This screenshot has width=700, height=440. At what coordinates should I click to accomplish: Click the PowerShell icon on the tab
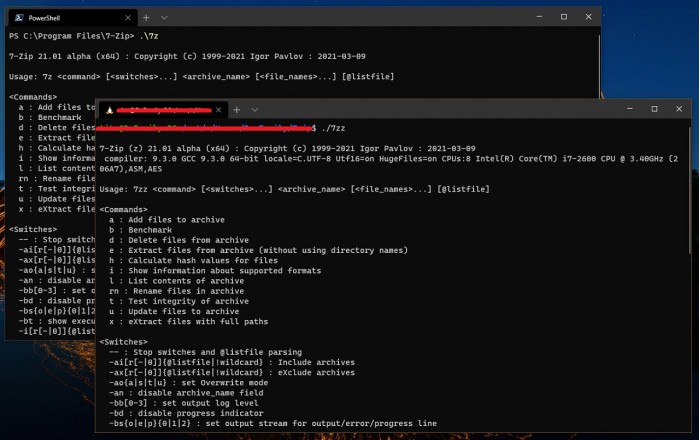pos(19,18)
